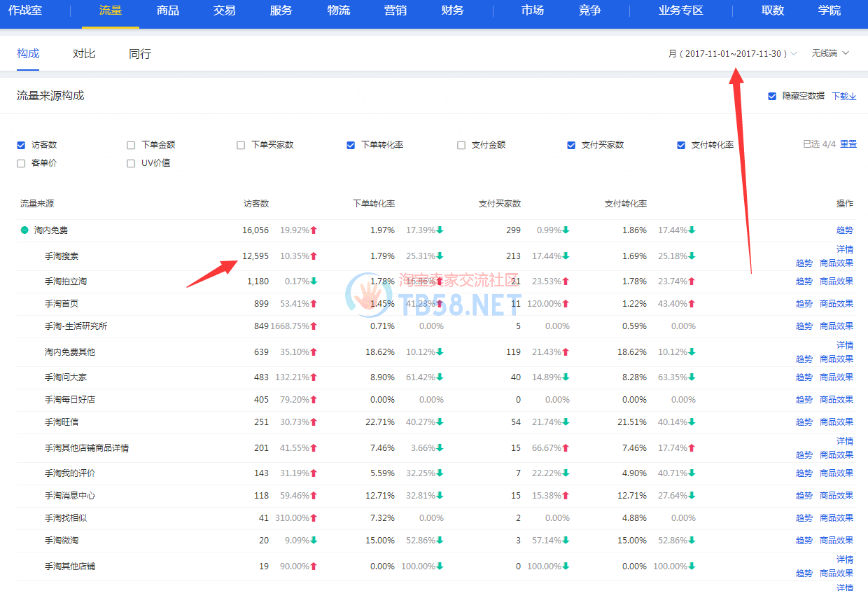Click the 12,595 visitor count value
Screen dimensions: 868x591
(x=255, y=256)
